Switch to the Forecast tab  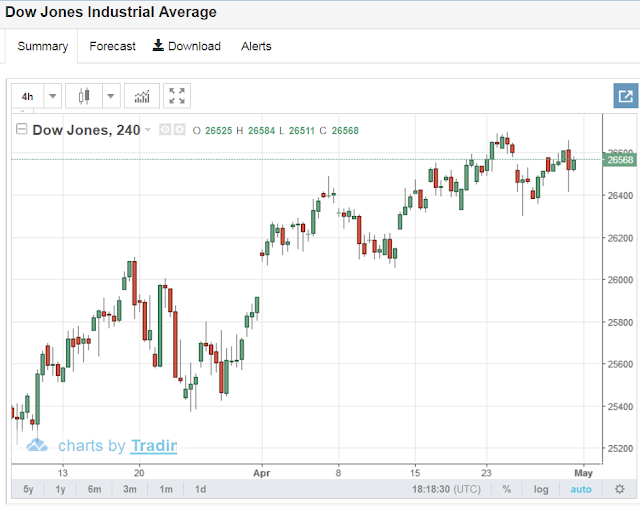click(x=112, y=46)
